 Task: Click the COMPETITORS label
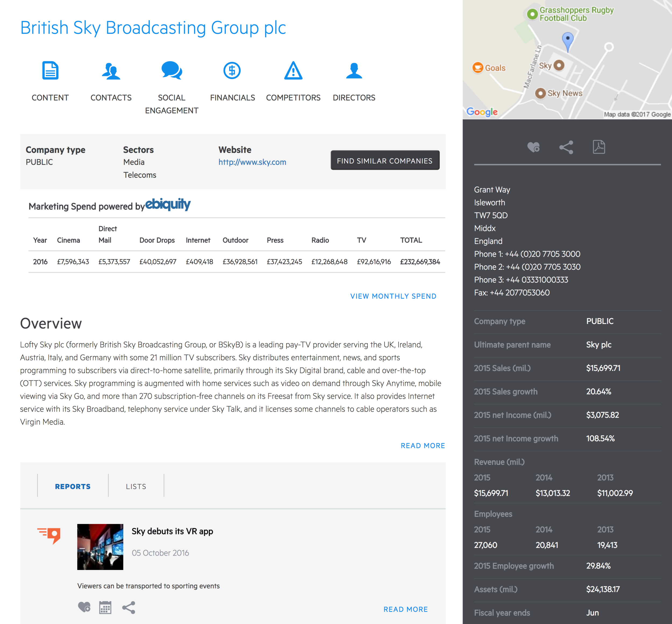(x=293, y=98)
